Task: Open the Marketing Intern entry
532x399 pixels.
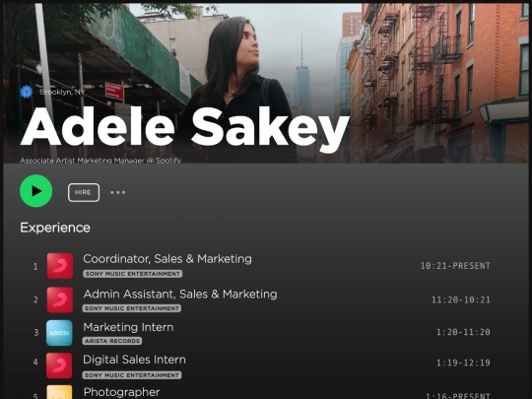Action: click(128, 327)
